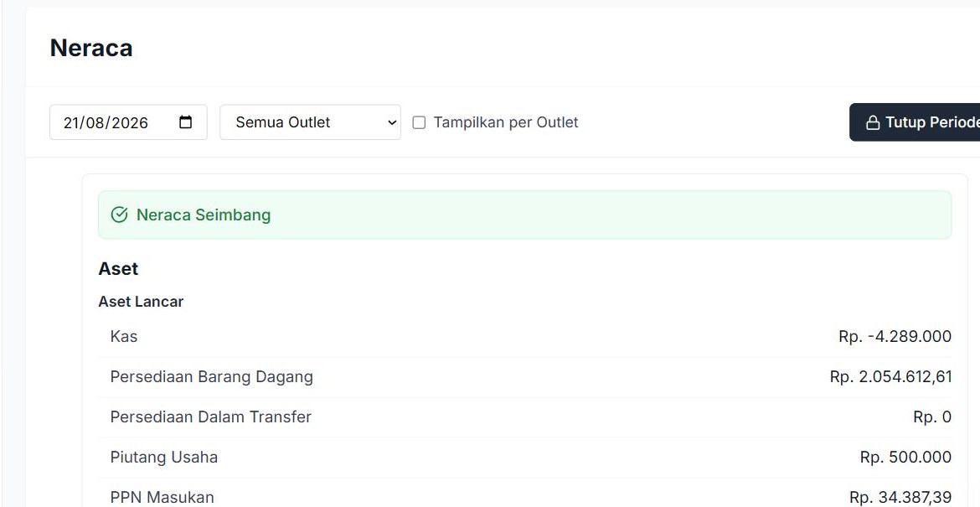Image resolution: width=980 pixels, height=507 pixels.
Task: Click the checkmark icon beside Neraca Seimbang
Action: pos(120,215)
